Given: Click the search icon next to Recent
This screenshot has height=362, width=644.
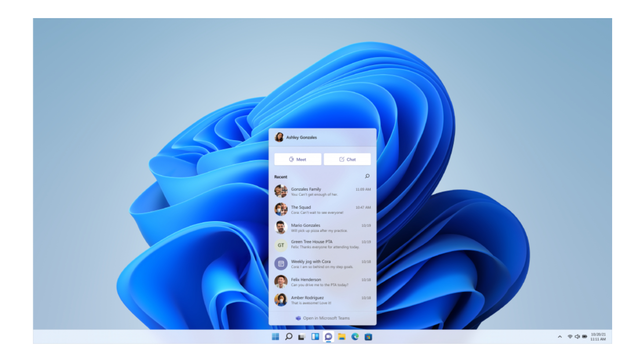Looking at the screenshot, I should tap(367, 176).
